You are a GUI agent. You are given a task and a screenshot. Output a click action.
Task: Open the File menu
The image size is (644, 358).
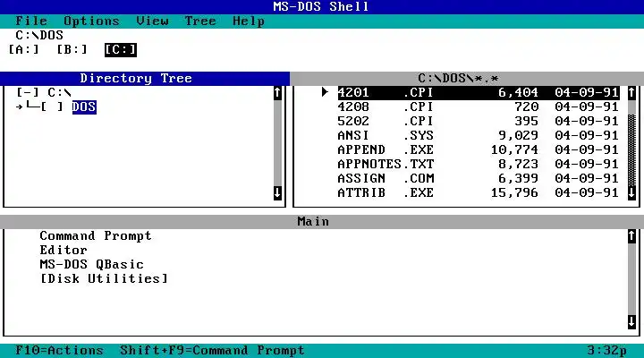click(x=31, y=21)
